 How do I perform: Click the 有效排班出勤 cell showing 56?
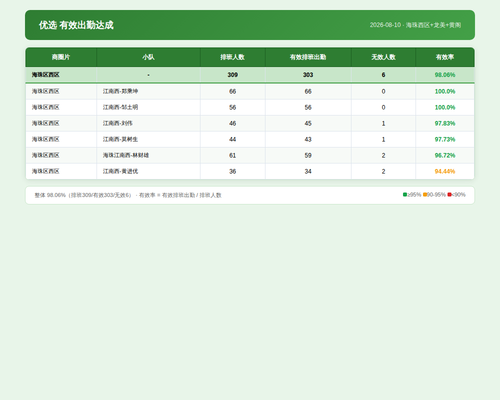[308, 107]
